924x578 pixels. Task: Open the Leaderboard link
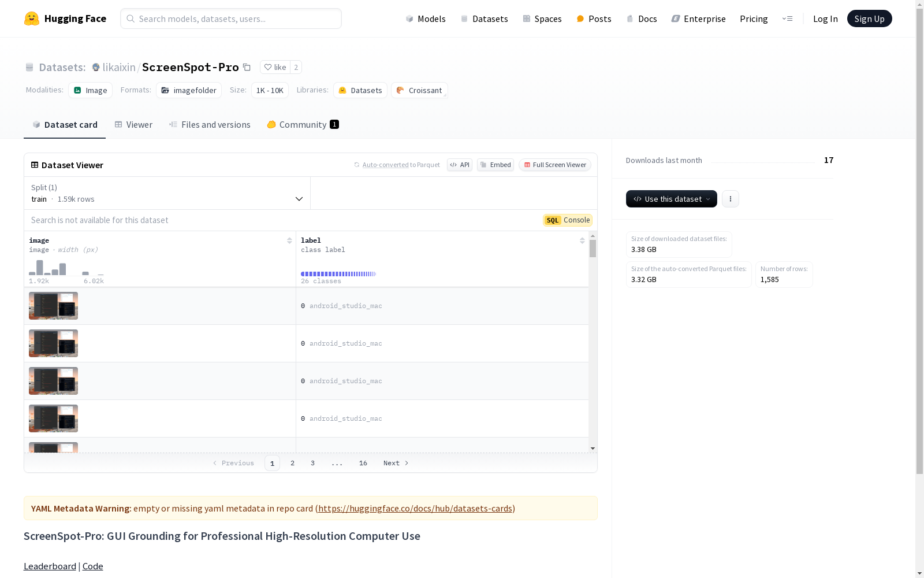pyautogui.click(x=50, y=566)
